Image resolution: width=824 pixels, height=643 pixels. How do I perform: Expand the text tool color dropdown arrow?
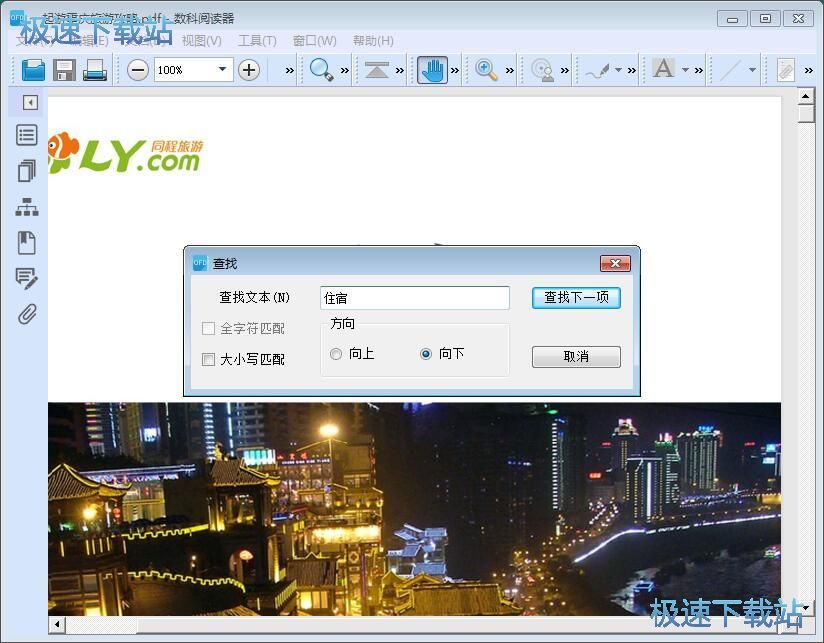tap(686, 70)
